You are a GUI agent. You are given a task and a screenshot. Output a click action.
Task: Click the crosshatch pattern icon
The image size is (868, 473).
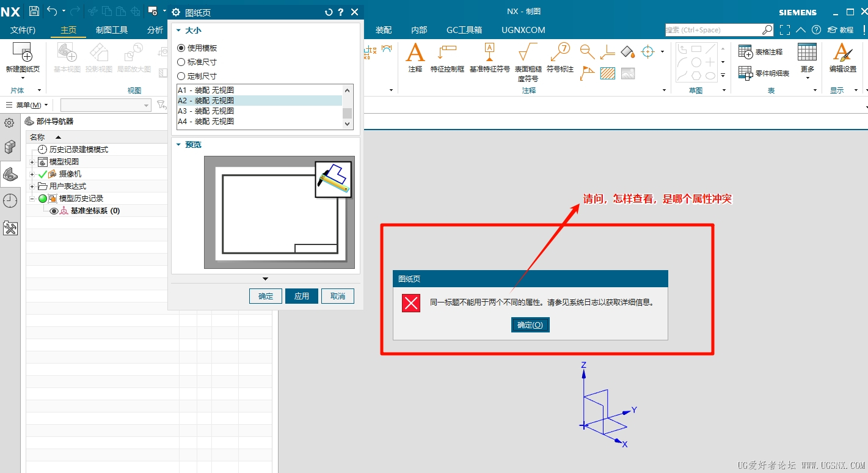607,73
